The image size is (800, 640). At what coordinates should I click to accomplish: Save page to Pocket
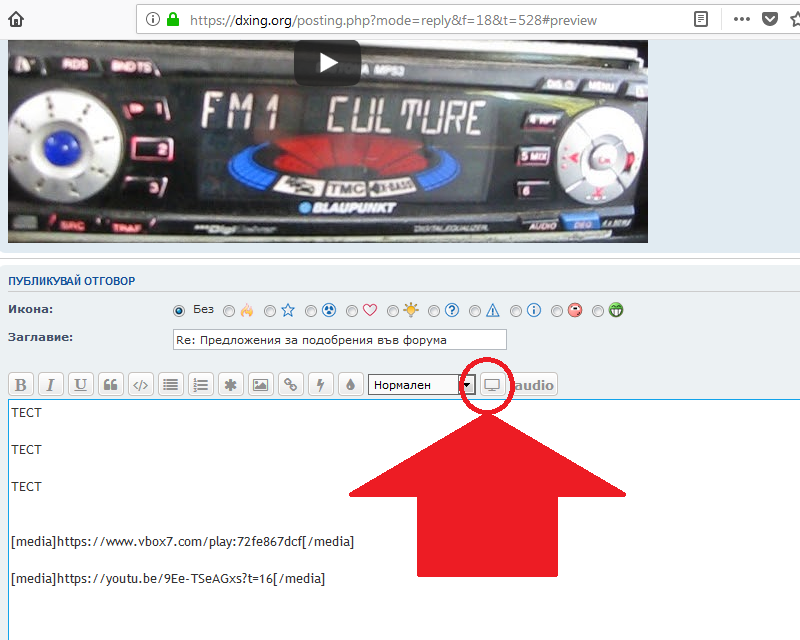tap(770, 19)
